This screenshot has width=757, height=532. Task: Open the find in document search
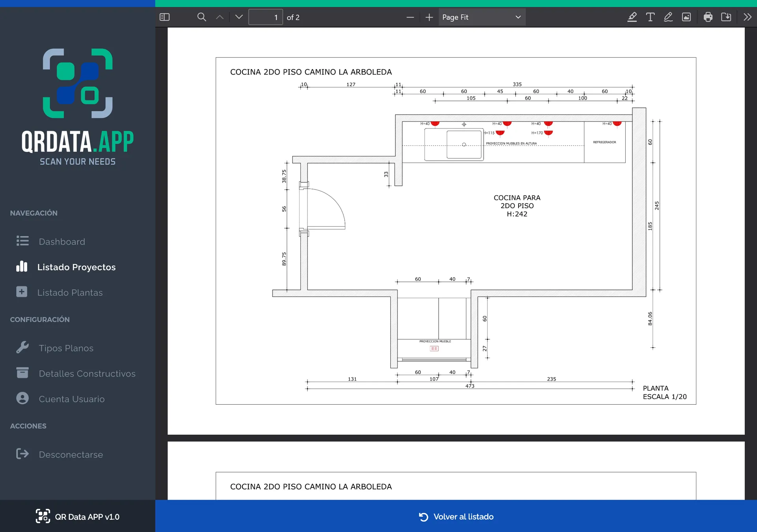click(x=201, y=17)
